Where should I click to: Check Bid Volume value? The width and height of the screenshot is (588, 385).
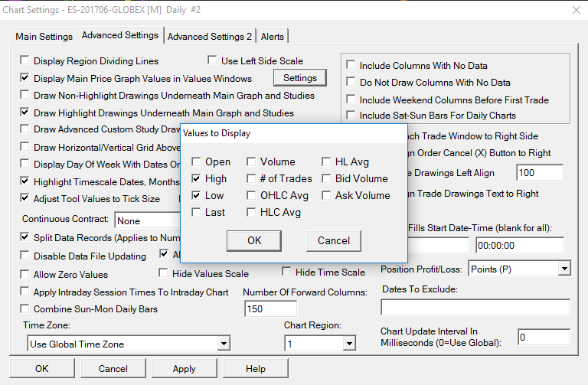point(326,179)
